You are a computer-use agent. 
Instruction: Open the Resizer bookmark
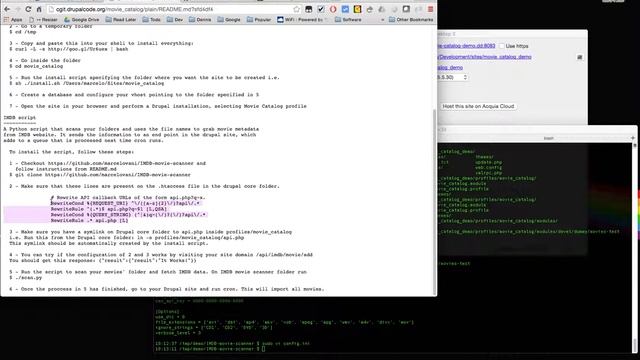coord(43,20)
